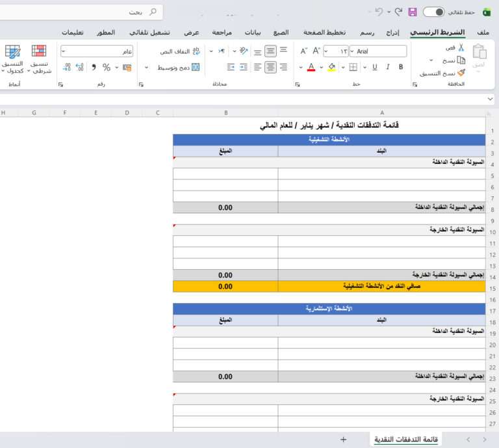This screenshot has width=499, height=448.
Task: Toggle the AutoSave switch (حفظ تلقائي)
Action: (x=434, y=12)
